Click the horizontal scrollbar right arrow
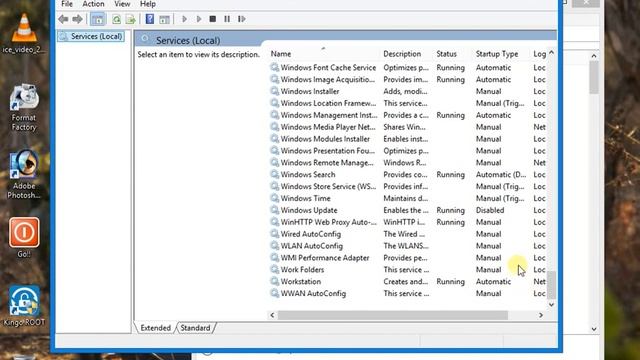Viewport: 640px width, 360px height. point(541,315)
